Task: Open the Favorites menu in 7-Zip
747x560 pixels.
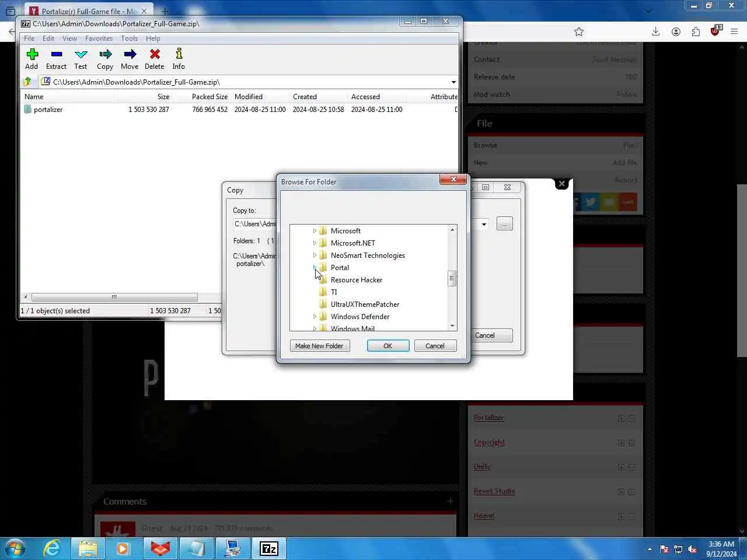Action: (x=99, y=38)
